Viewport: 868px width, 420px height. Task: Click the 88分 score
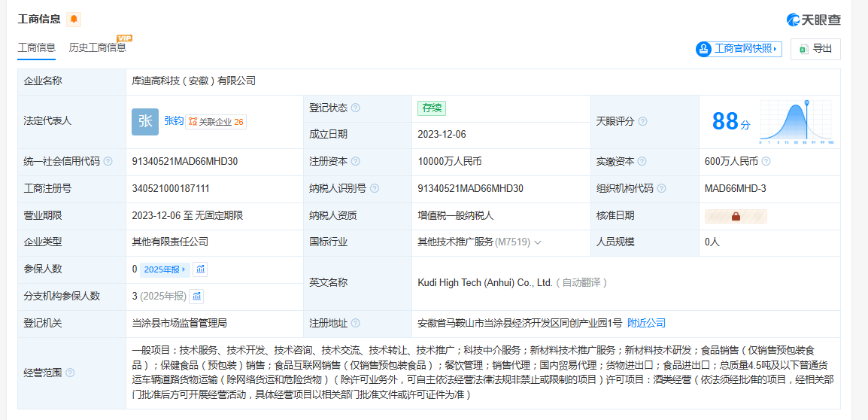pyautogui.click(x=730, y=121)
